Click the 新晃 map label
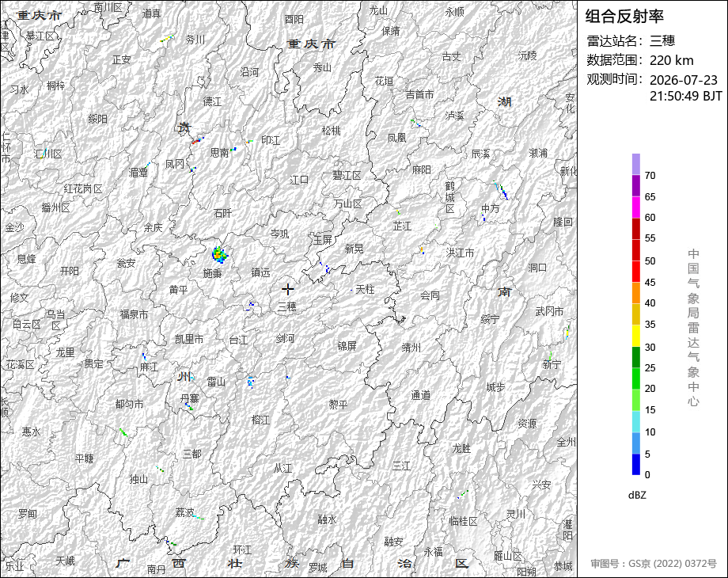The width and height of the screenshot is (728, 578). [x=354, y=249]
